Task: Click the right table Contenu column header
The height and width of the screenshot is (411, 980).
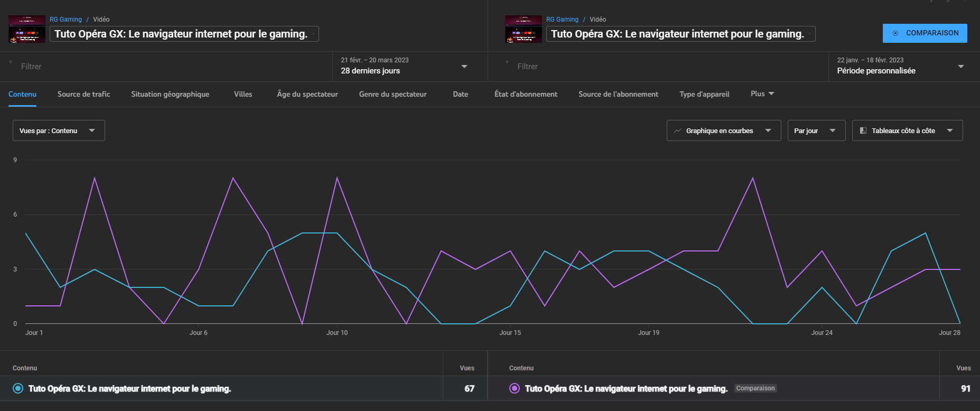Action: click(521, 368)
